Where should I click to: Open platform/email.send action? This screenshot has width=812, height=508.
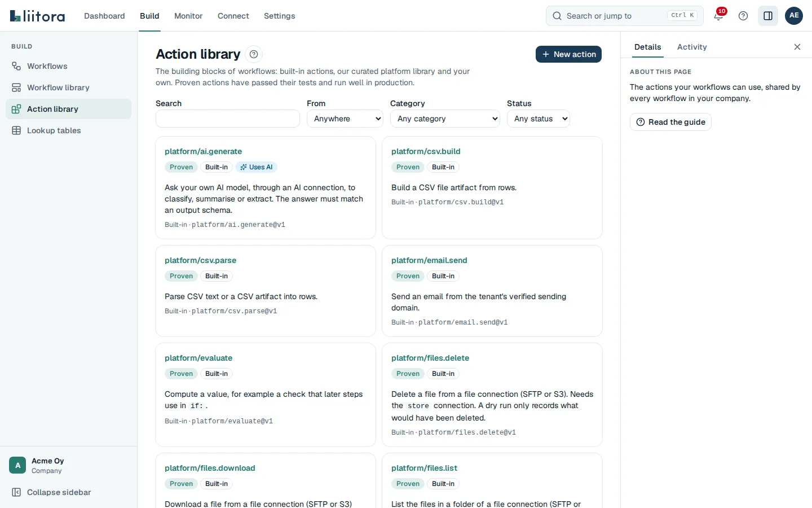429,260
